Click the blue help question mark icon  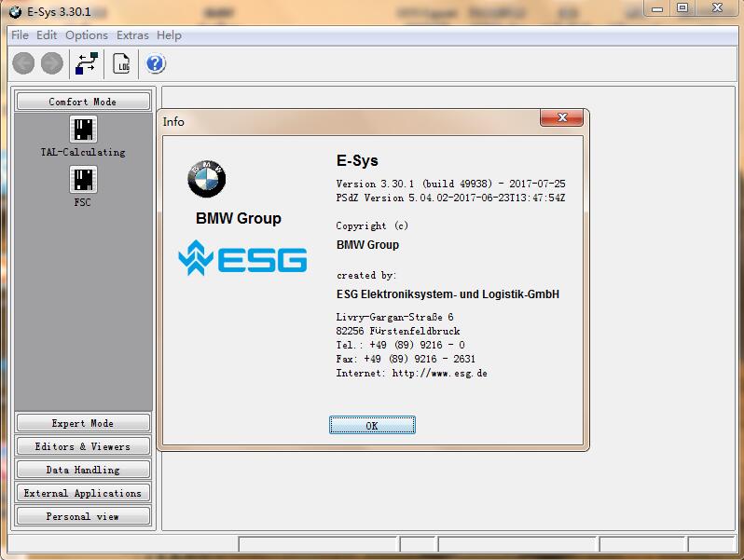click(155, 63)
